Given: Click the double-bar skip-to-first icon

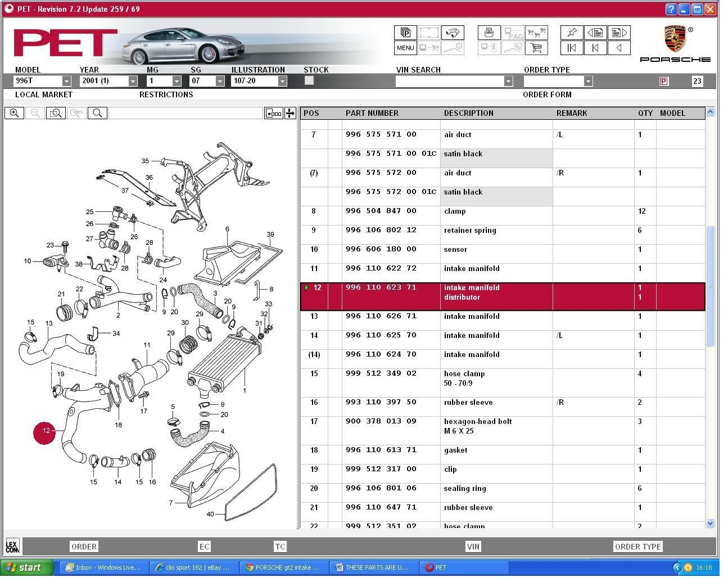Looking at the screenshot, I should [x=572, y=48].
